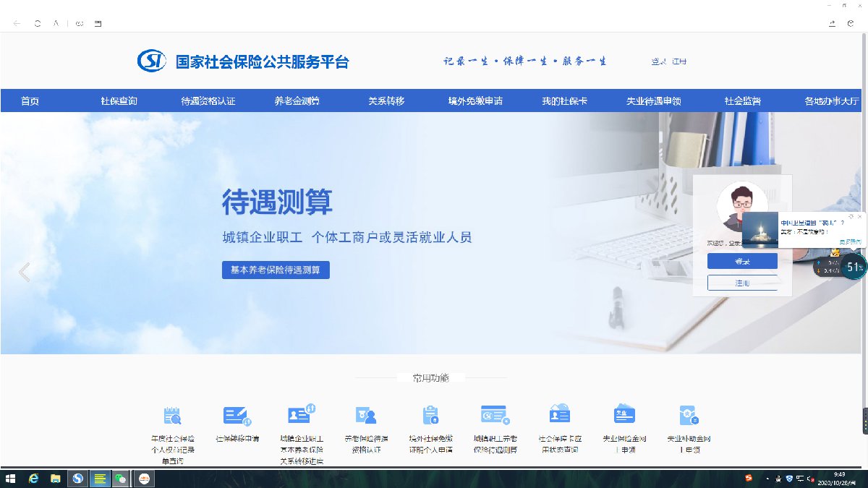The height and width of the screenshot is (488, 868).
Task: Click the 基本养老保险待遇测算 button
Action: pos(276,270)
